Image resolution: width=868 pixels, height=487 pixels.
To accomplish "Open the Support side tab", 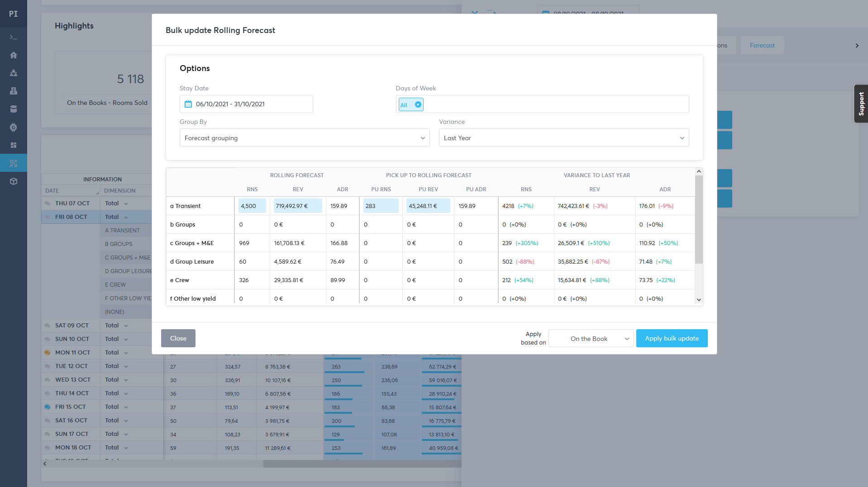I will pyautogui.click(x=861, y=104).
